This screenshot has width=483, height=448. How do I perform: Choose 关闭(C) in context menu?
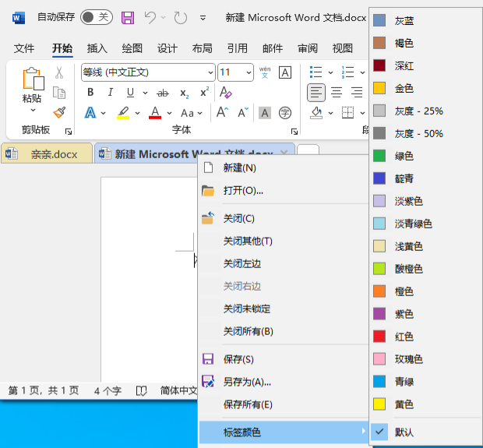[284, 218]
